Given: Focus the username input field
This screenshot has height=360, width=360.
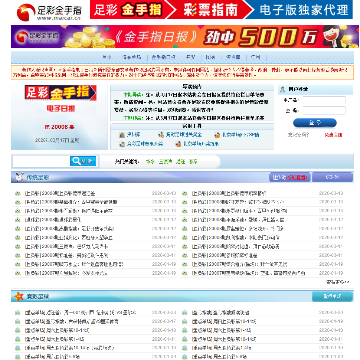Looking at the screenshot, I should pyautogui.click(x=324, y=100).
